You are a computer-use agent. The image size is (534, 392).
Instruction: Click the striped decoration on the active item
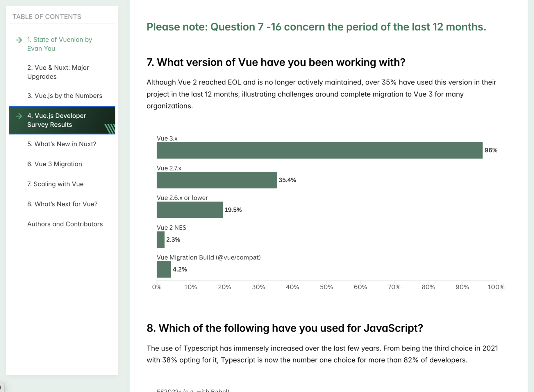point(110,129)
